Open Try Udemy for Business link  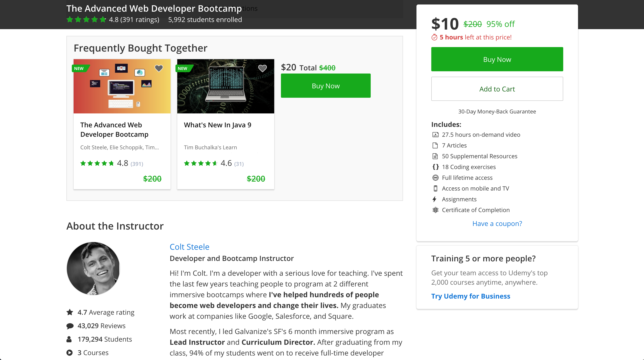[470, 296]
